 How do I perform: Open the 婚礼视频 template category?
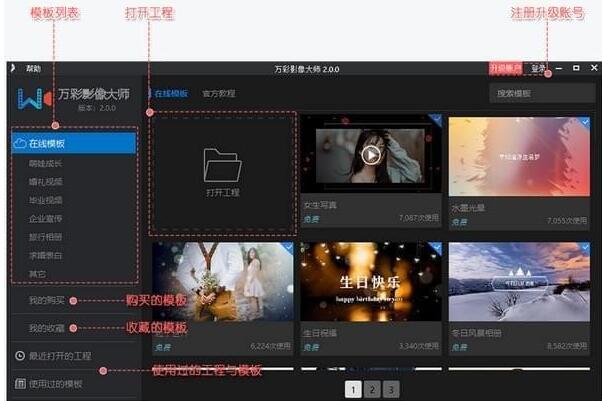click(45, 182)
